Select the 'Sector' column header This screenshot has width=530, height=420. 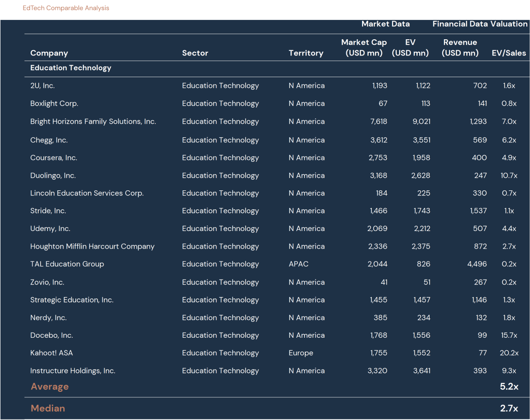click(x=195, y=53)
